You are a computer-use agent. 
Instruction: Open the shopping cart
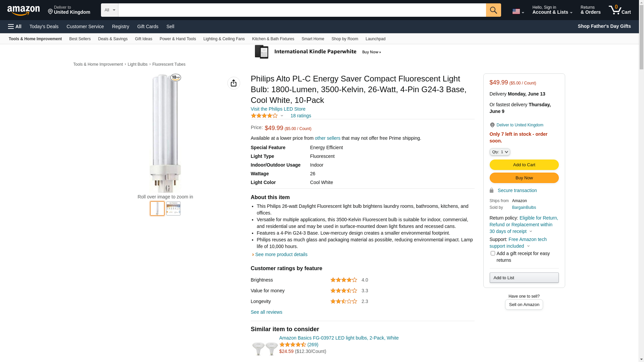(x=620, y=10)
